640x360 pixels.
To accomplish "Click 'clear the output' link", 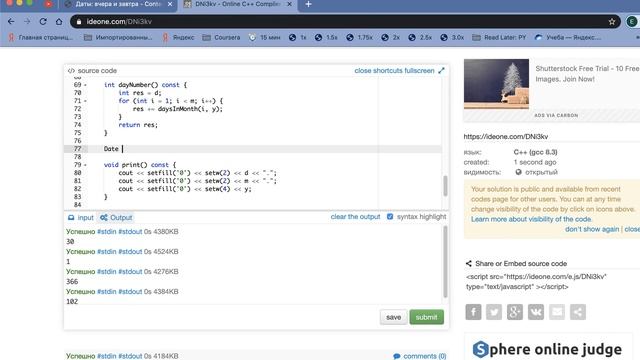I will click(x=355, y=217).
